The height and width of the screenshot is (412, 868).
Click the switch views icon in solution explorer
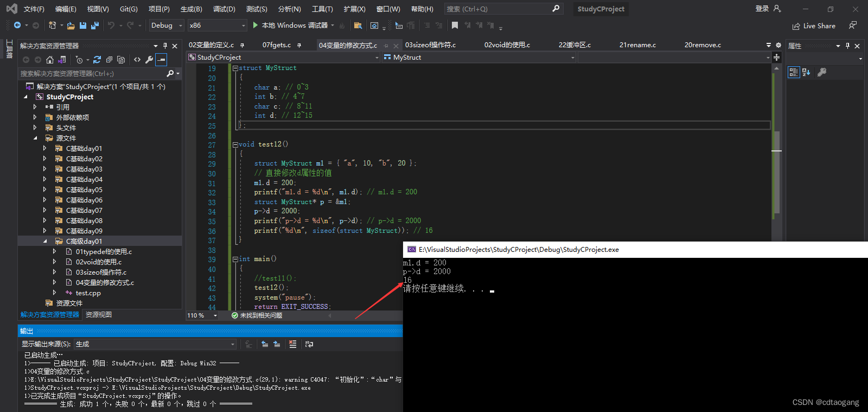(62, 60)
